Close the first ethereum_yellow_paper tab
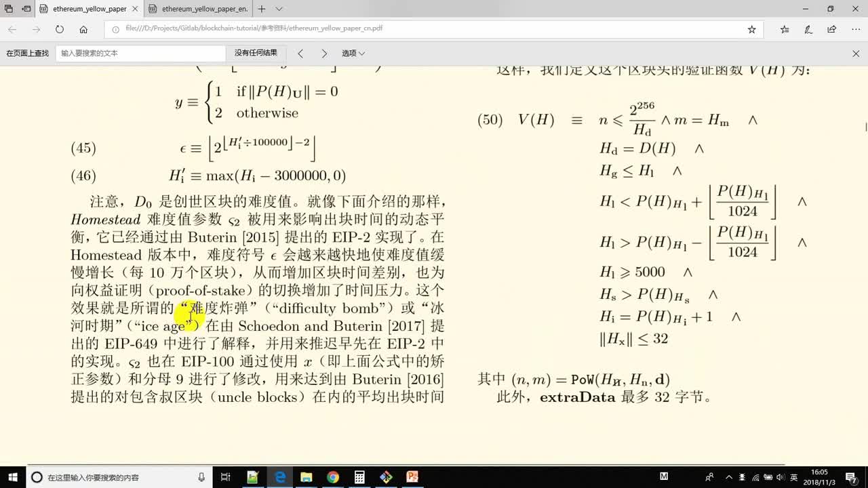868x488 pixels. click(134, 9)
